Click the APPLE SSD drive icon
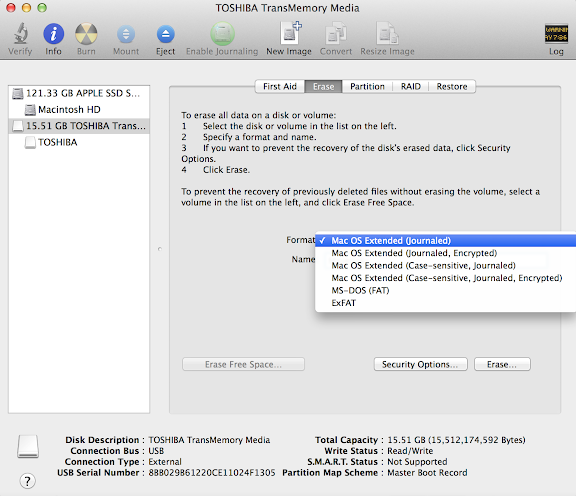 click(18, 93)
